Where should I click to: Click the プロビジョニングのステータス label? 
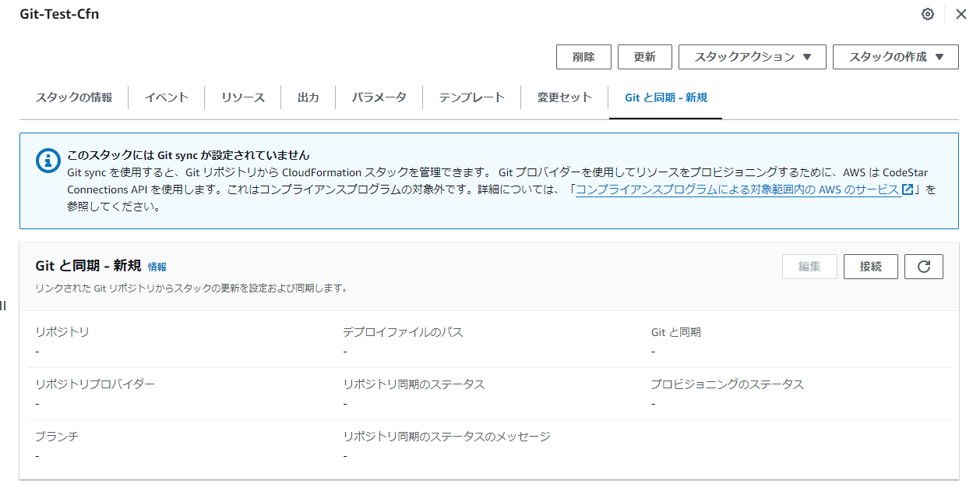[x=728, y=384]
